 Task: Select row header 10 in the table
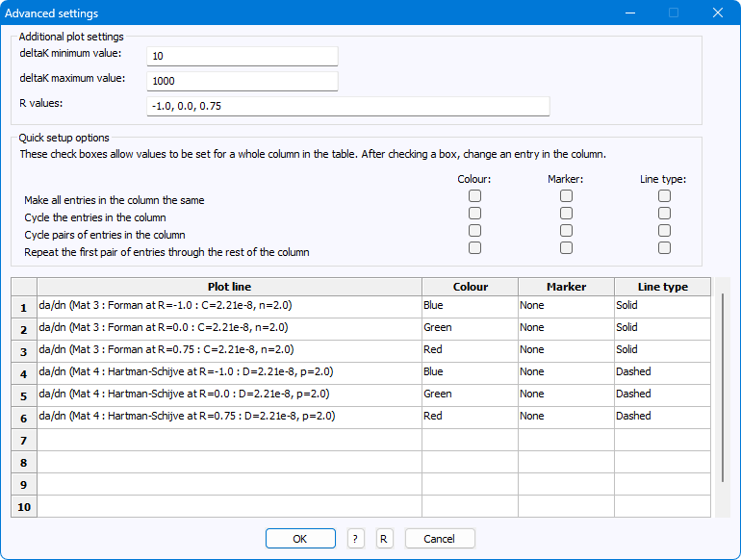coord(24,507)
